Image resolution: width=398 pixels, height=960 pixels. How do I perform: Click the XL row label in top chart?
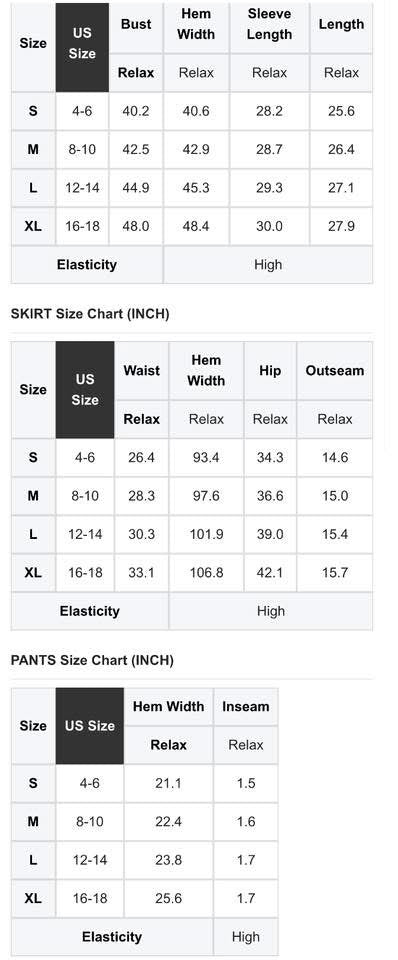(33, 227)
